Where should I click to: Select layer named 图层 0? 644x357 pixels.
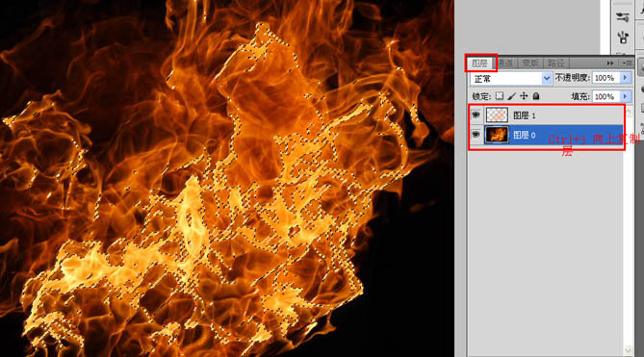[x=525, y=135]
